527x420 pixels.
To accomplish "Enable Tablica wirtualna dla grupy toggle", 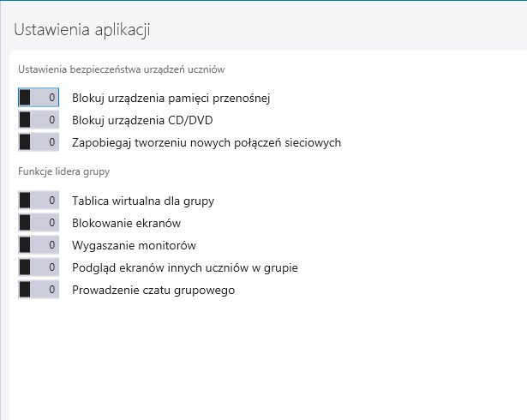I will pyautogui.click(x=39, y=201).
